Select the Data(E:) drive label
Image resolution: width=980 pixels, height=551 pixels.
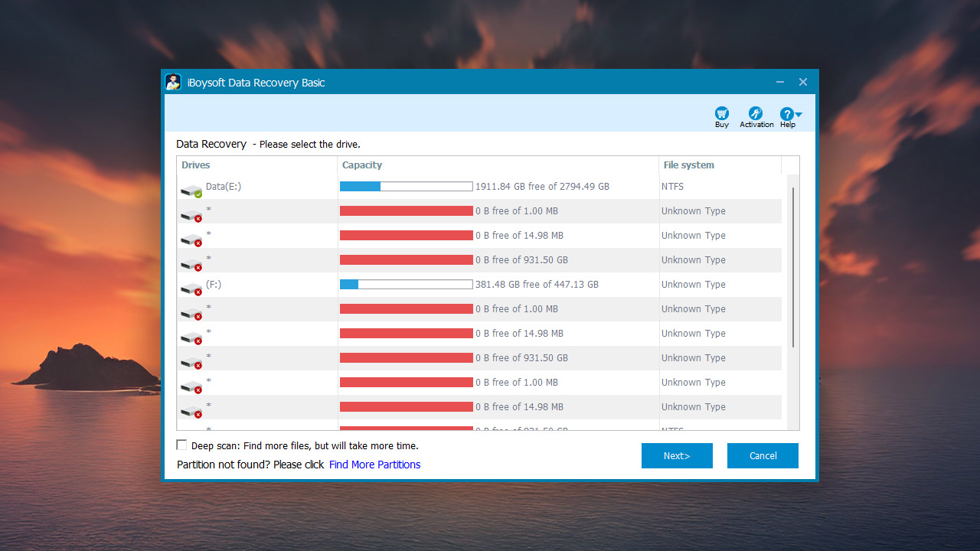224,186
